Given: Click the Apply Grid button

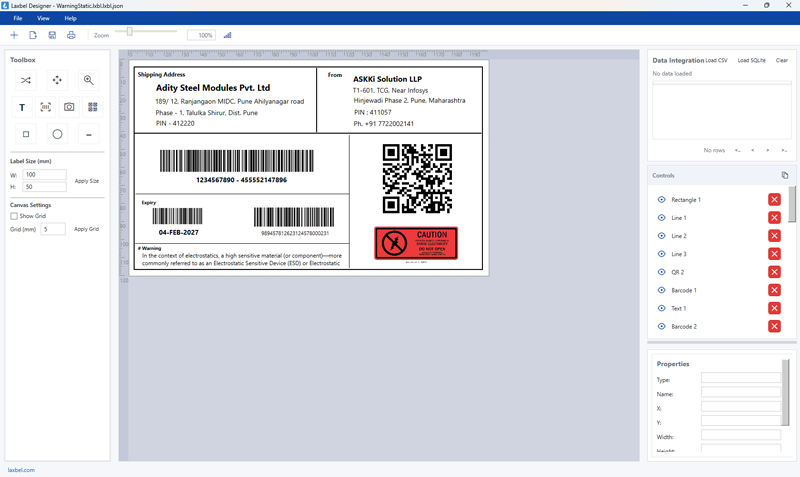Looking at the screenshot, I should [86, 229].
